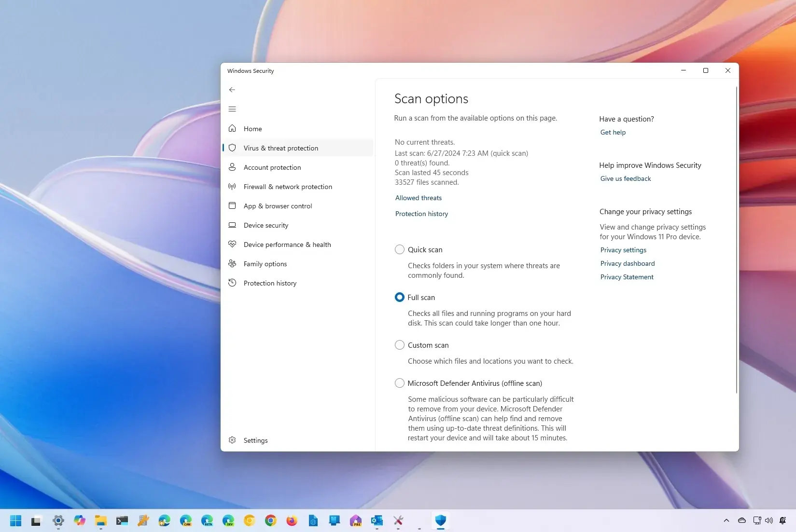
Task: Open the Privacy dashboard link
Action: coord(627,263)
